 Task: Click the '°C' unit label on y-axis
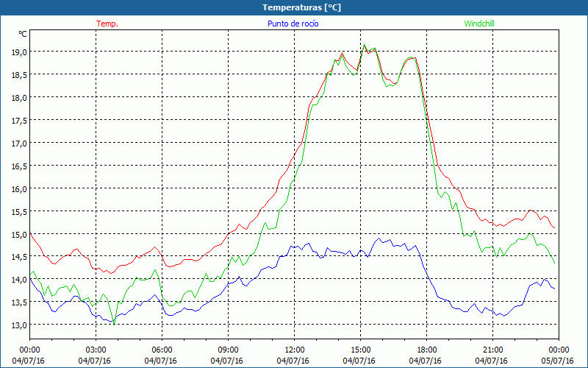click(23, 34)
